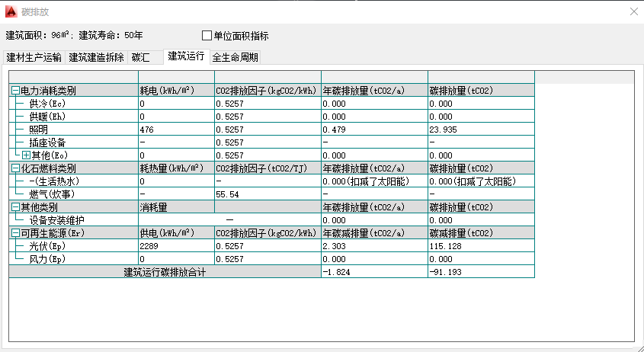Switch to the 建材生产运输 tab
644x352 pixels.
(x=34, y=57)
